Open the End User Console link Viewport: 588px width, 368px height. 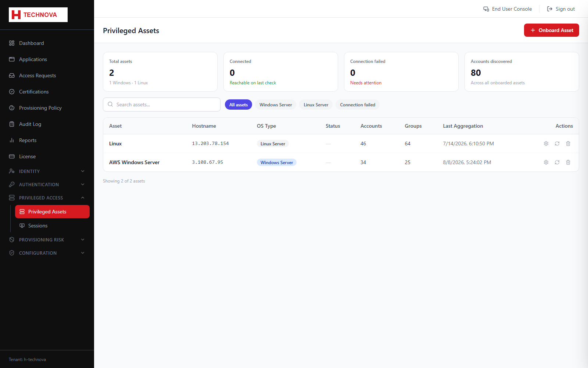click(508, 9)
